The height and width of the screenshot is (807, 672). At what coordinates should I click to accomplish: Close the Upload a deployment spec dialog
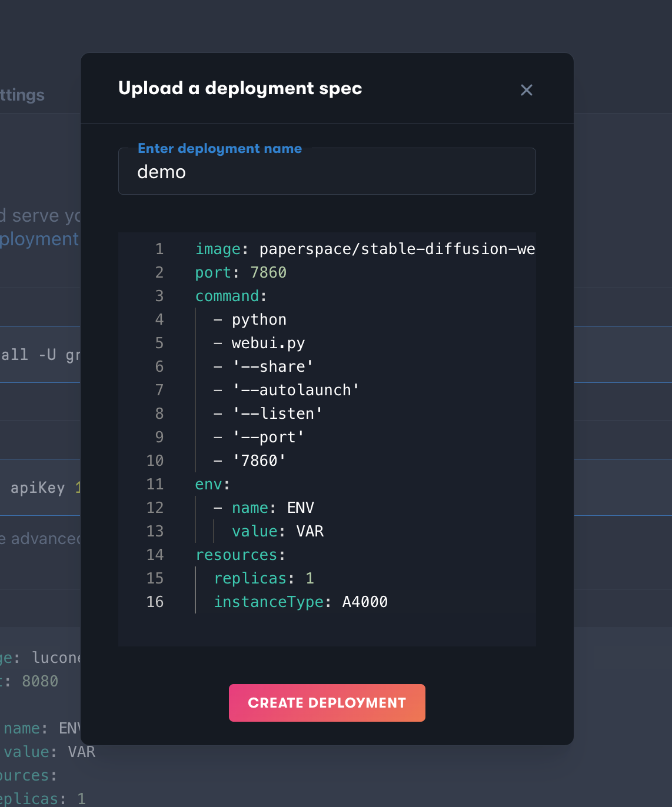tap(527, 90)
